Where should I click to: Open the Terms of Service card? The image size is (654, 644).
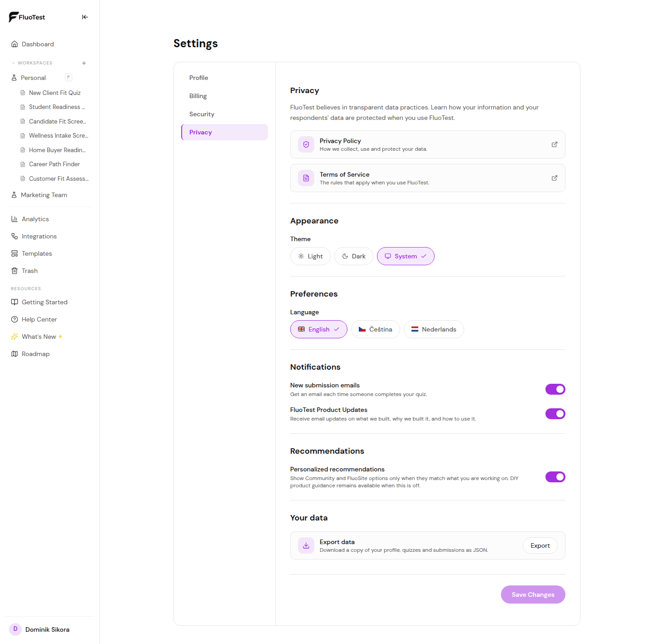coord(428,178)
